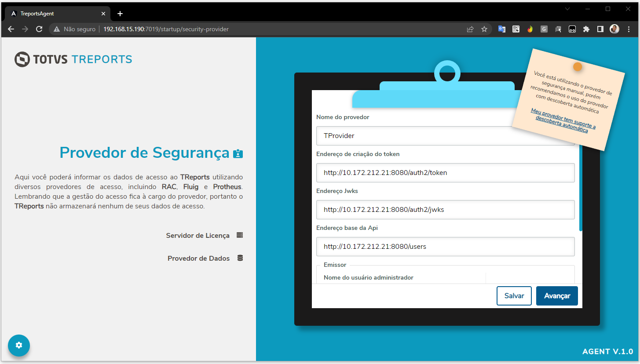This screenshot has width=640, height=364.
Task: Click the Avançar button
Action: click(x=557, y=296)
